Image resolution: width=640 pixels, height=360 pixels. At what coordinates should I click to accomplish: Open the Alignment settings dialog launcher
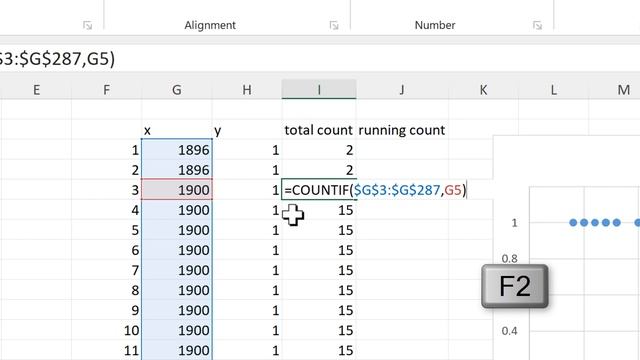click(x=334, y=26)
